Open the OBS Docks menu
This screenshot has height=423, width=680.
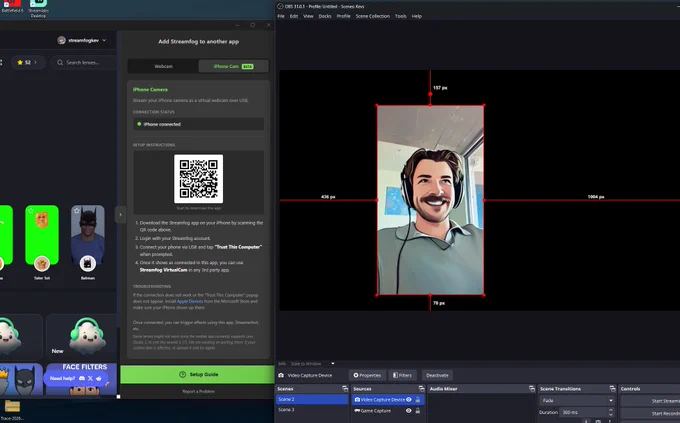pyautogui.click(x=325, y=16)
